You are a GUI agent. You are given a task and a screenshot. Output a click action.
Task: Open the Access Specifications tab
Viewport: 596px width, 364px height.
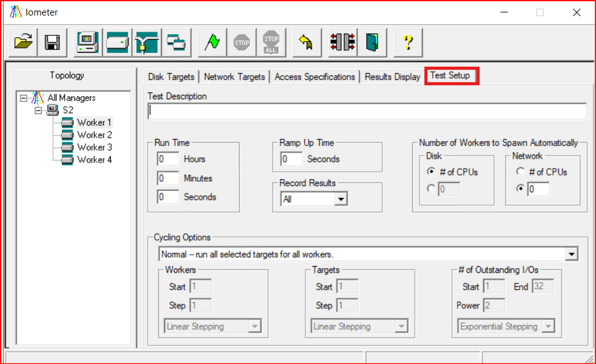tap(315, 77)
